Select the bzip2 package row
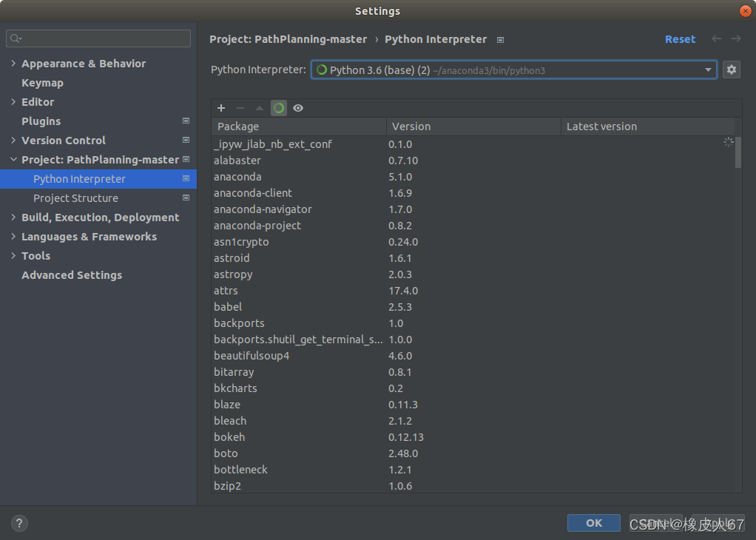The image size is (756, 540). (473, 485)
